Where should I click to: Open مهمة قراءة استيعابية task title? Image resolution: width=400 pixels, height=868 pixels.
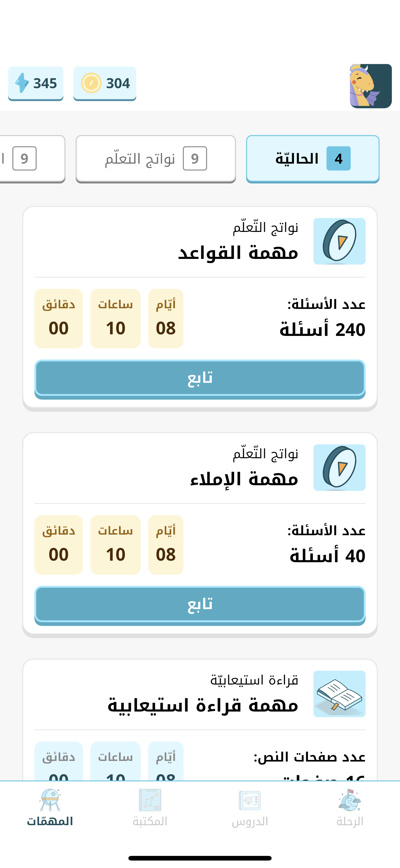click(x=203, y=705)
